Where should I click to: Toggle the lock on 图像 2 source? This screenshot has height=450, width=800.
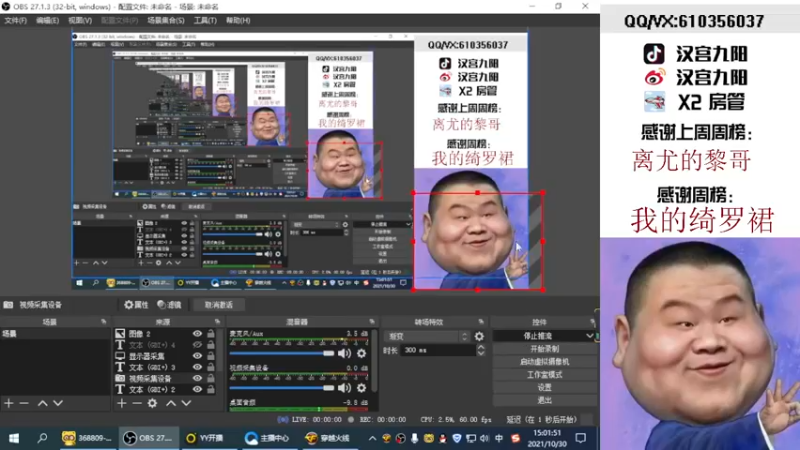pyautogui.click(x=211, y=334)
